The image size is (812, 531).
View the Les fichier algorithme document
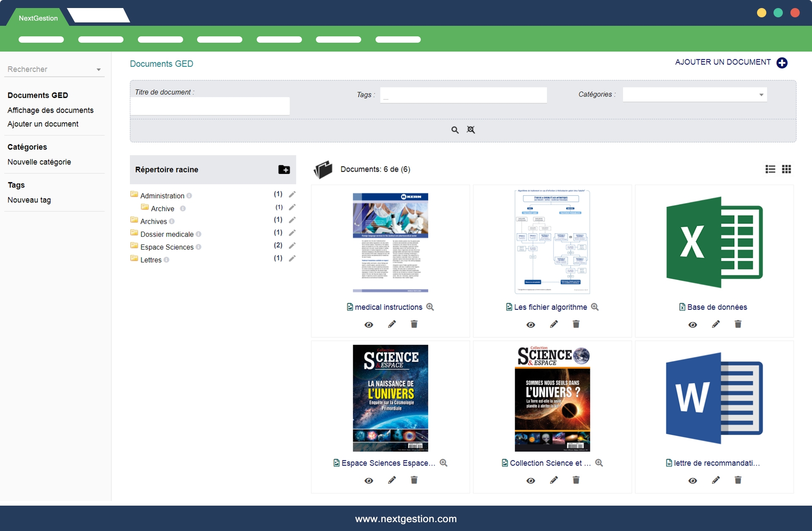coord(530,325)
